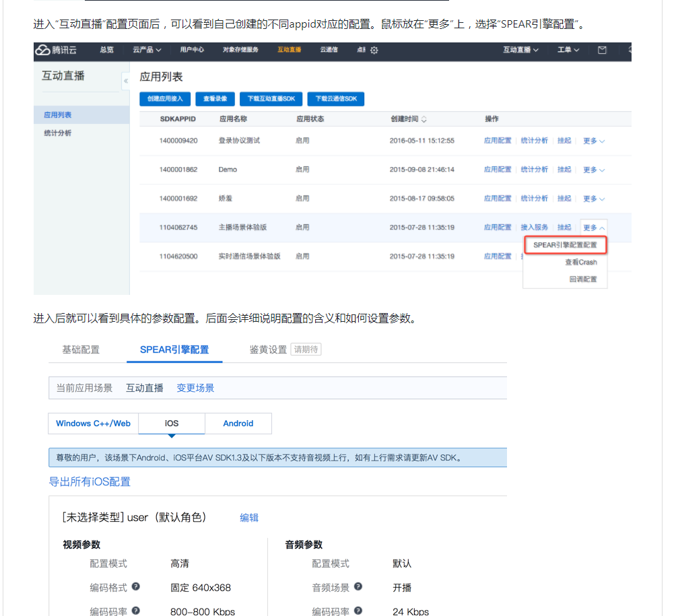Switch to the SPEAR引擎配置 tab
This screenshot has width=676, height=616.
tap(174, 349)
